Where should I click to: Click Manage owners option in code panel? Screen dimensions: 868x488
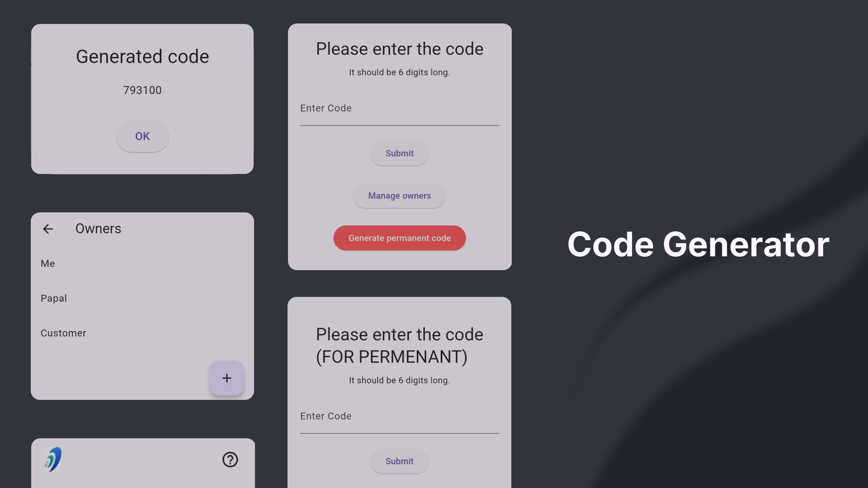click(x=400, y=196)
